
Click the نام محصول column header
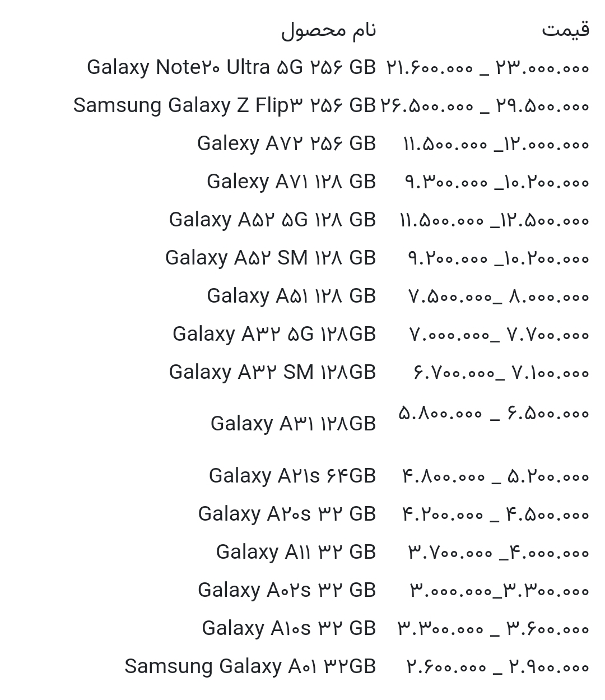328,30
